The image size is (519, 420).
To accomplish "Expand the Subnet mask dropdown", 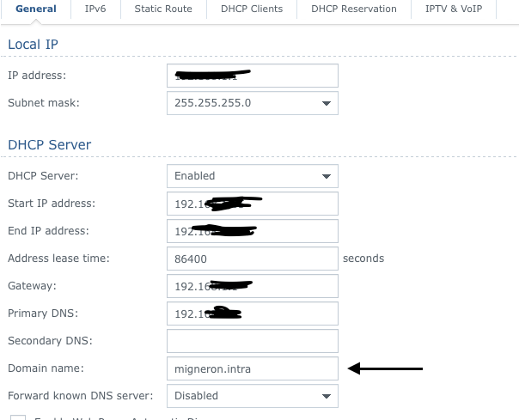I will 252,103.
